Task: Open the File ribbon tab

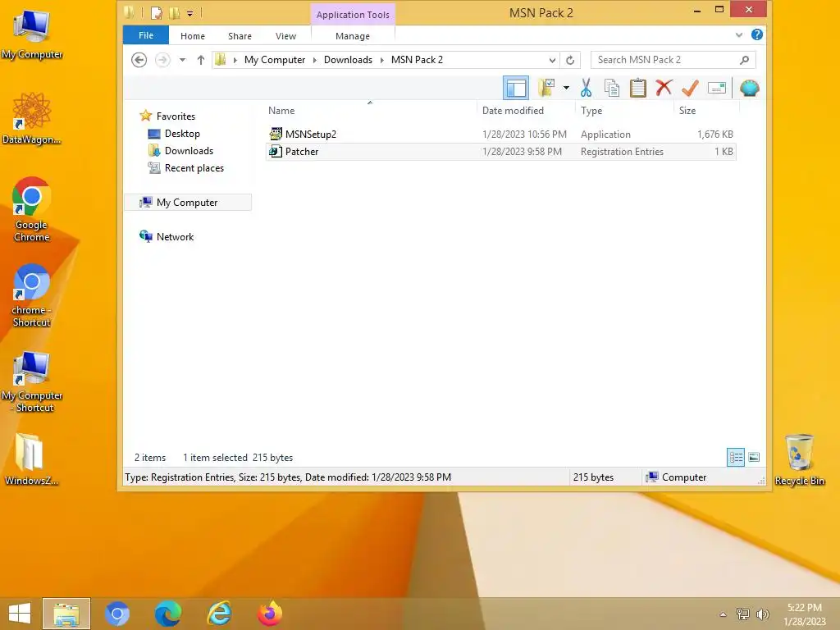Action: click(146, 35)
